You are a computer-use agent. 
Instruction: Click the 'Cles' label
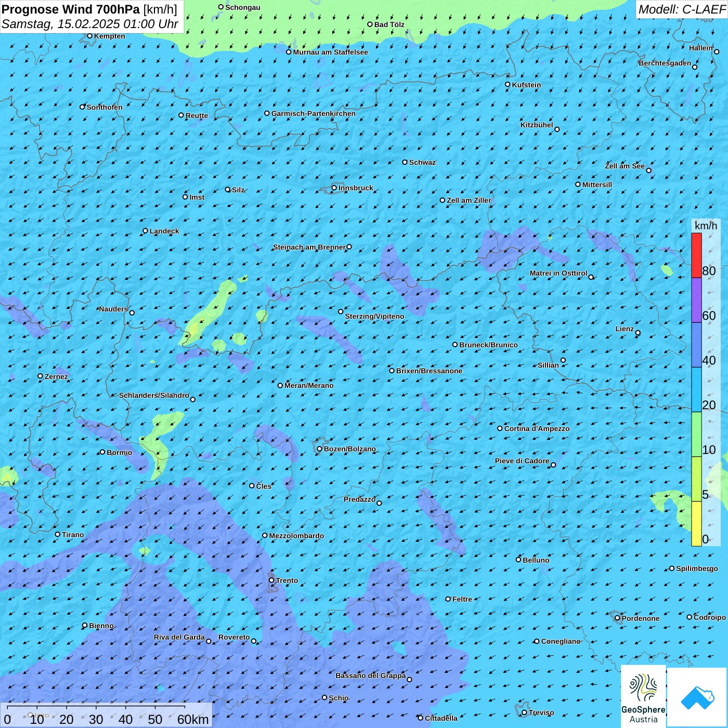point(264,486)
